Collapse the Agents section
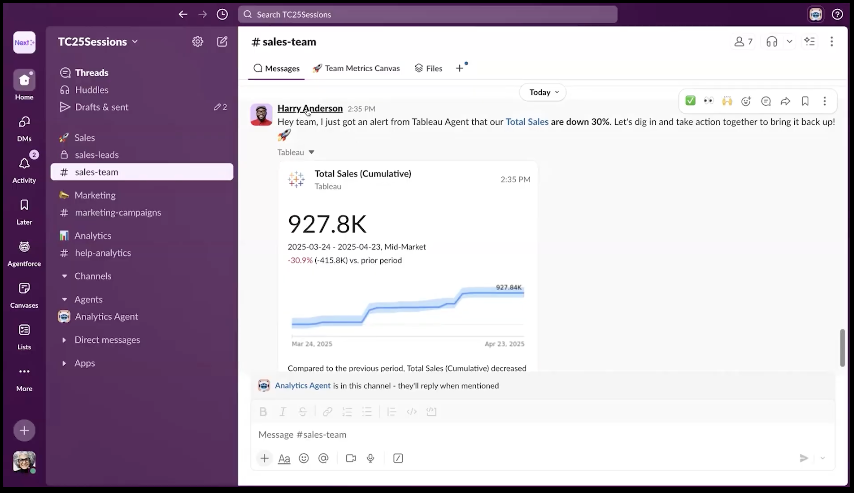The height and width of the screenshot is (493, 854). (x=64, y=300)
